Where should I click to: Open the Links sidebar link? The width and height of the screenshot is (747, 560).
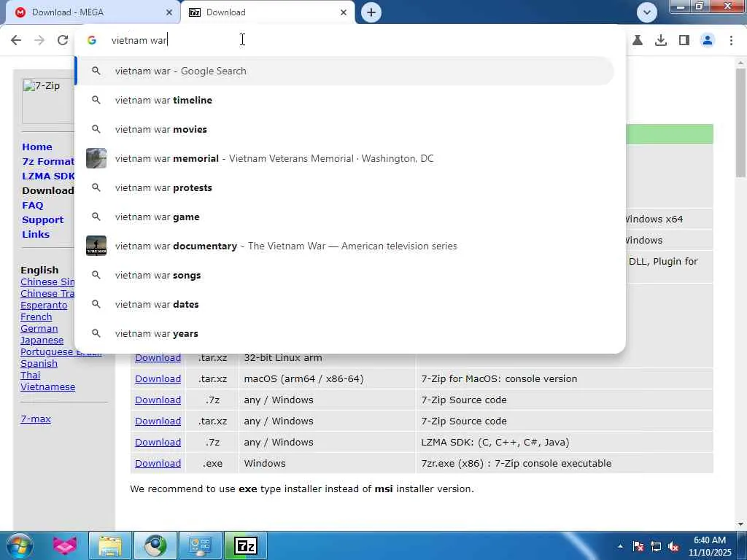(36, 234)
